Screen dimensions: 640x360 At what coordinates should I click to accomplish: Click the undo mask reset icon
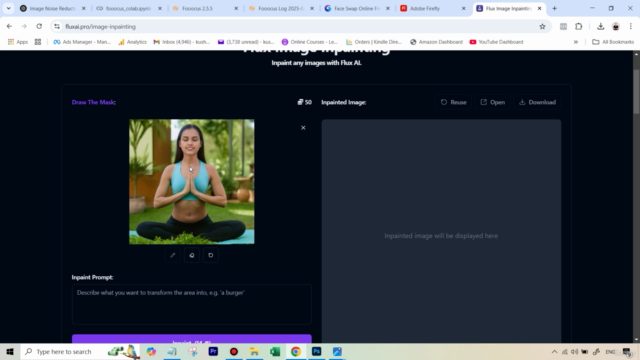click(x=211, y=255)
